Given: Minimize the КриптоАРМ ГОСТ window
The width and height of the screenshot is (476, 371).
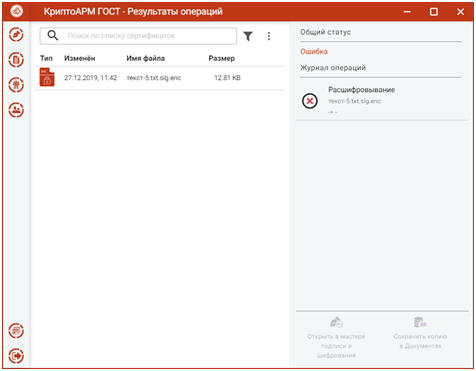Looking at the screenshot, I should [x=407, y=12].
